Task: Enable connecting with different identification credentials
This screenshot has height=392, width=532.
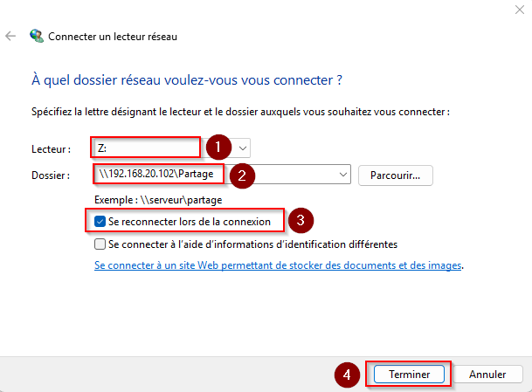Action: point(100,244)
